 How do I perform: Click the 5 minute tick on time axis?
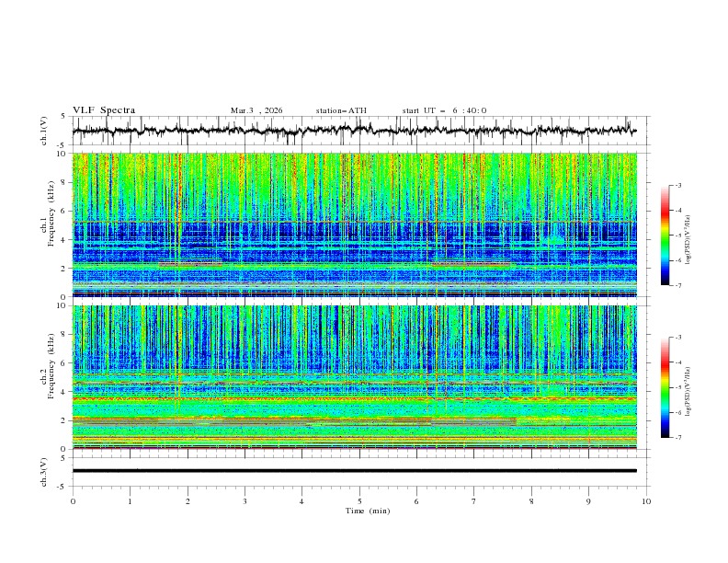(359, 500)
